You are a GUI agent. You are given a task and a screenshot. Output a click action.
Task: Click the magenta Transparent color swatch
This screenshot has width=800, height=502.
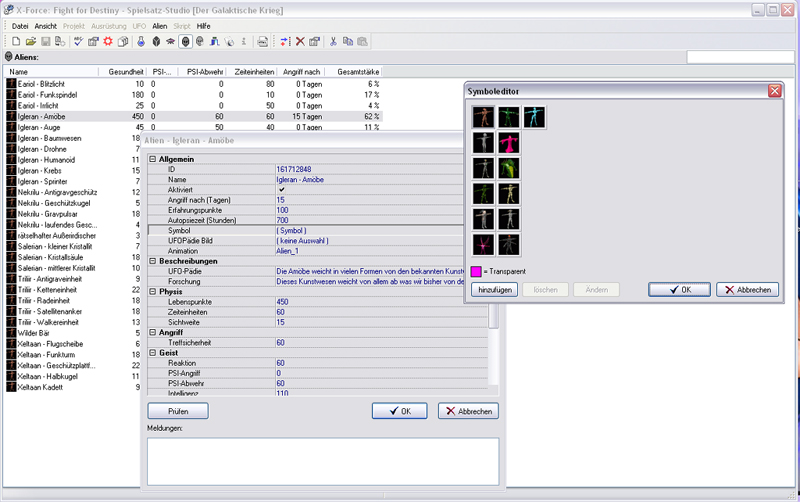coord(476,271)
